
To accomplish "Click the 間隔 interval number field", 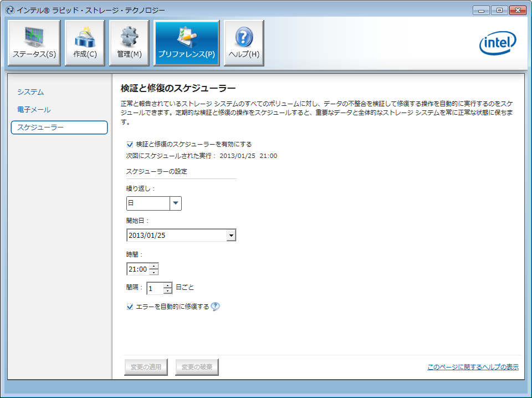I will 155,288.
